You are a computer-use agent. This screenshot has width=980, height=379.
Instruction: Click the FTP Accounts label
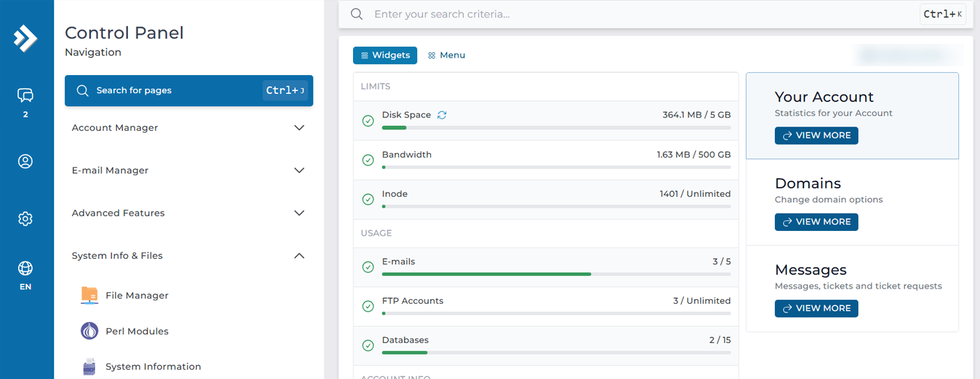(x=413, y=301)
